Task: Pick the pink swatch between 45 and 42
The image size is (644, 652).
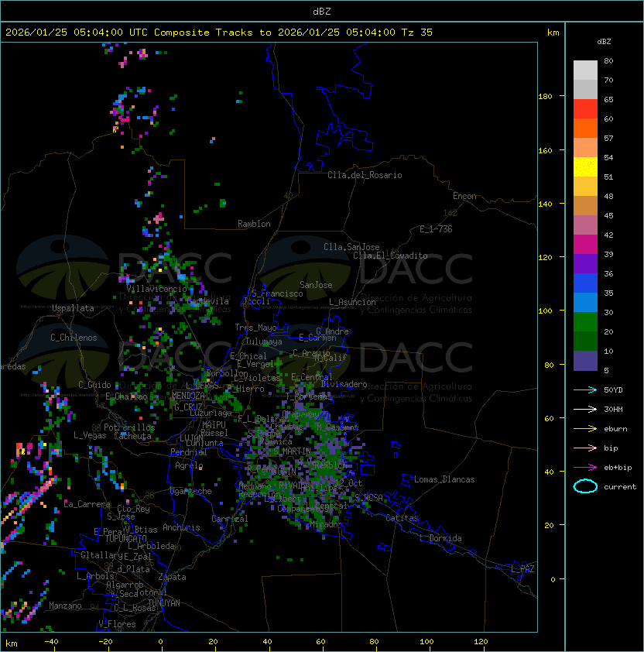Action: 585,225
